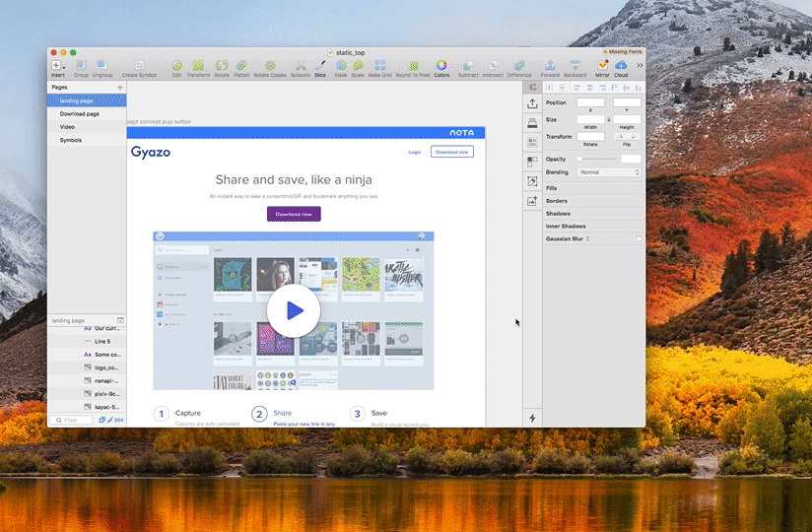Click the Rotate input field
Image resolution: width=812 pixels, height=532 pixels.
pos(590,137)
